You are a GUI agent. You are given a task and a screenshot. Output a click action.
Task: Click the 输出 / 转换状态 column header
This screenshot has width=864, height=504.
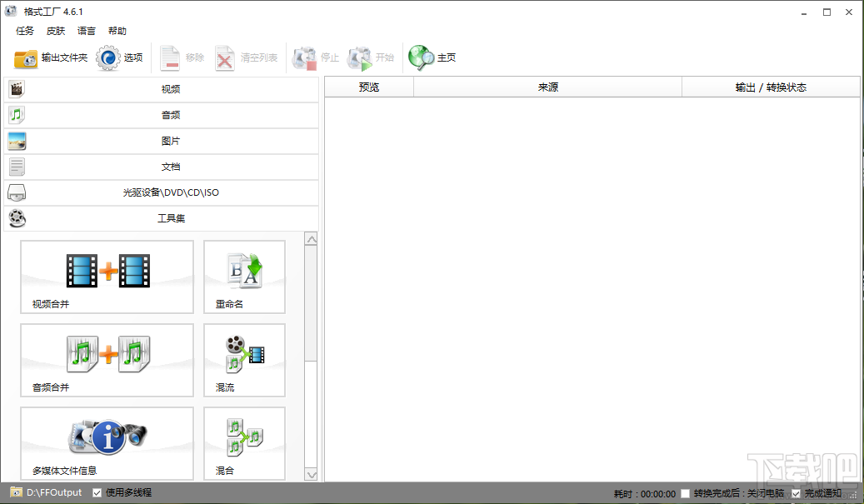pos(771,87)
